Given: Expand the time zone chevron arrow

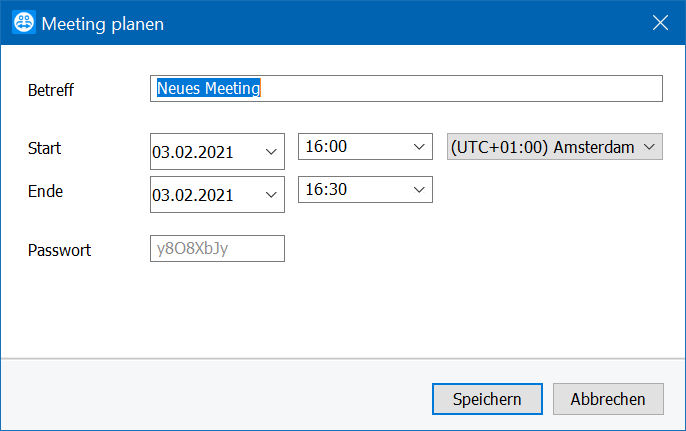Looking at the screenshot, I should tap(649, 147).
